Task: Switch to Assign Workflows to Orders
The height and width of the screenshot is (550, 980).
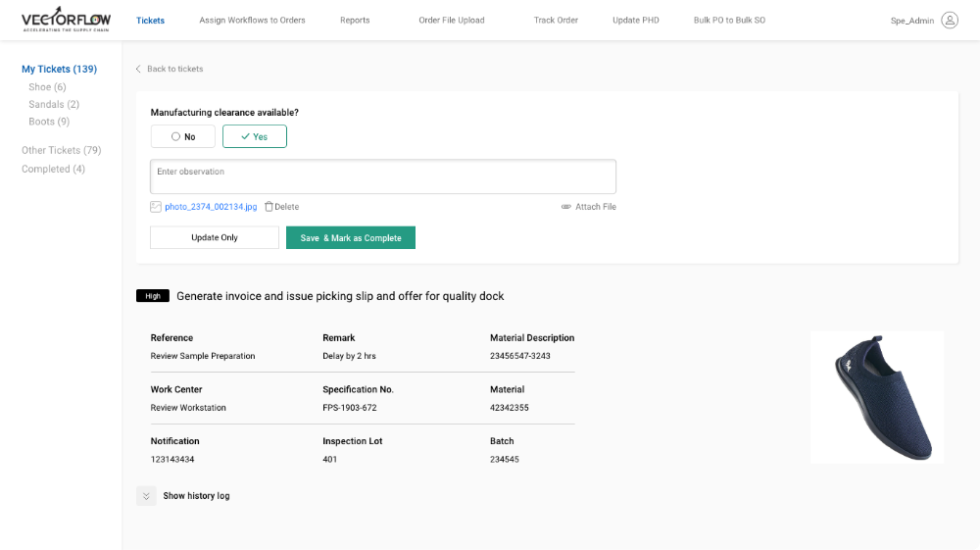Action: [x=252, y=21]
